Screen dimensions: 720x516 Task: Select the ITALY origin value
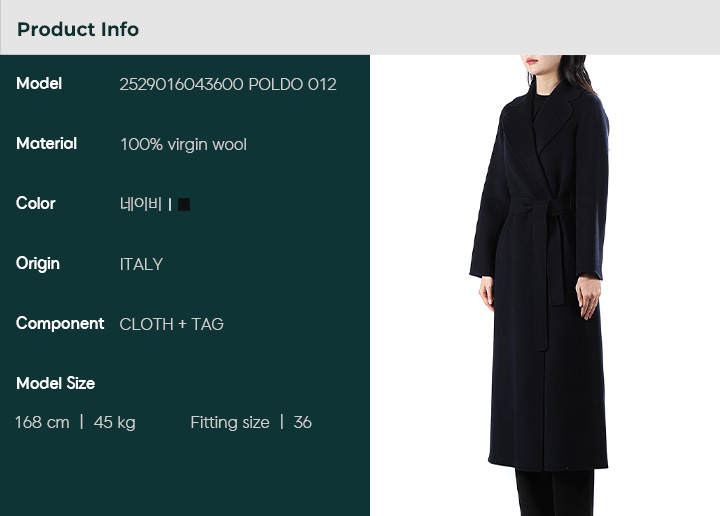(x=141, y=264)
